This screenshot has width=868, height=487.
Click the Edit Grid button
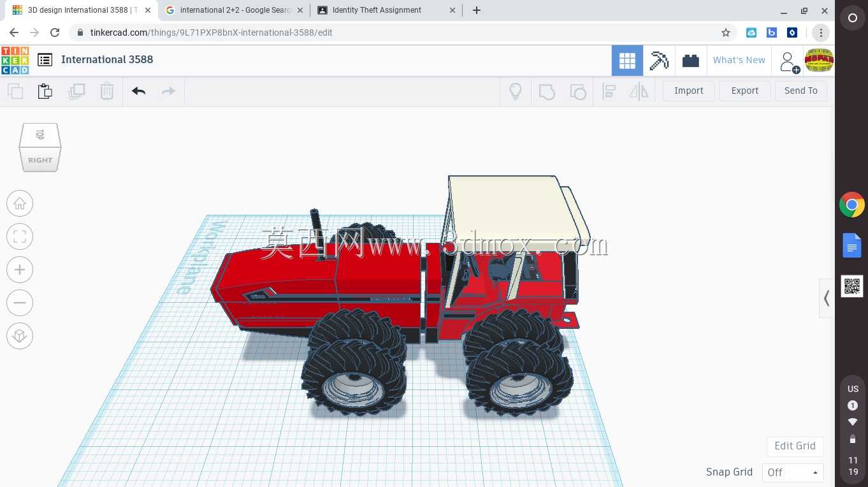pos(795,446)
